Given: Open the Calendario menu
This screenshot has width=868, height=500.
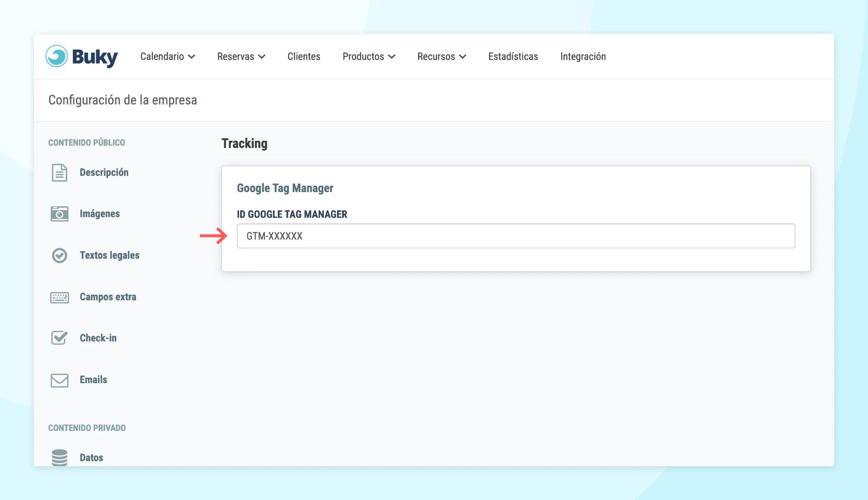Looking at the screenshot, I should click(x=168, y=56).
